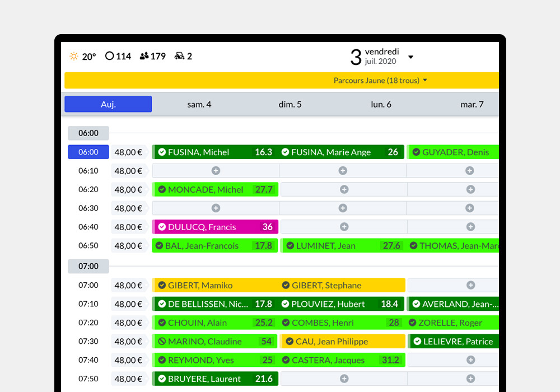Add a player in third slot at 07:40
Image resolution: width=560 pixels, height=392 pixels.
(471, 360)
